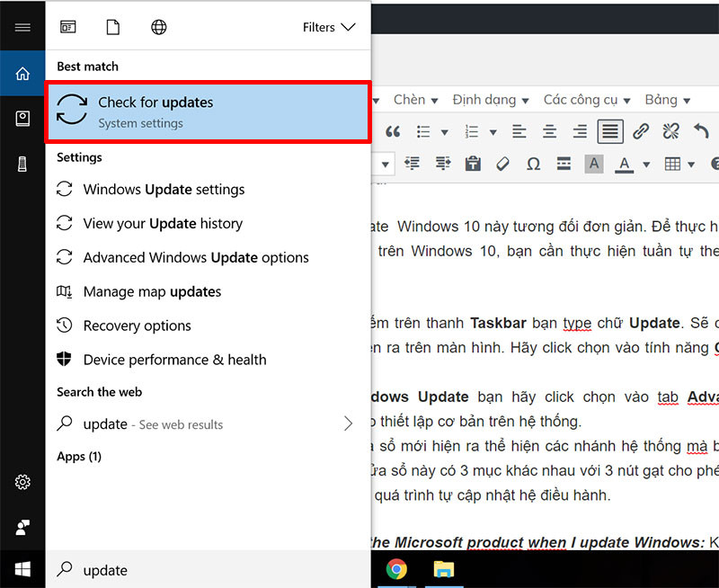
Task: Align text right in the editor
Action: 580,132
